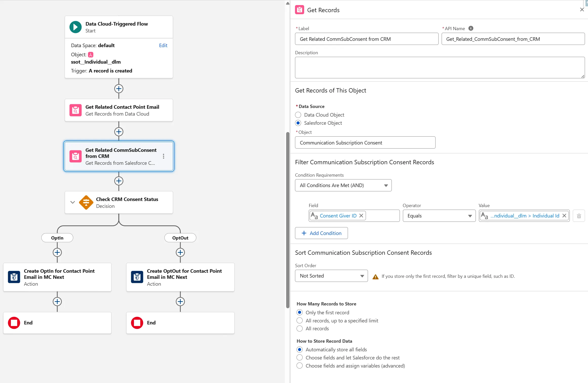Click the Create OptOut action icon
This screenshot has height=383, width=588.
(137, 277)
